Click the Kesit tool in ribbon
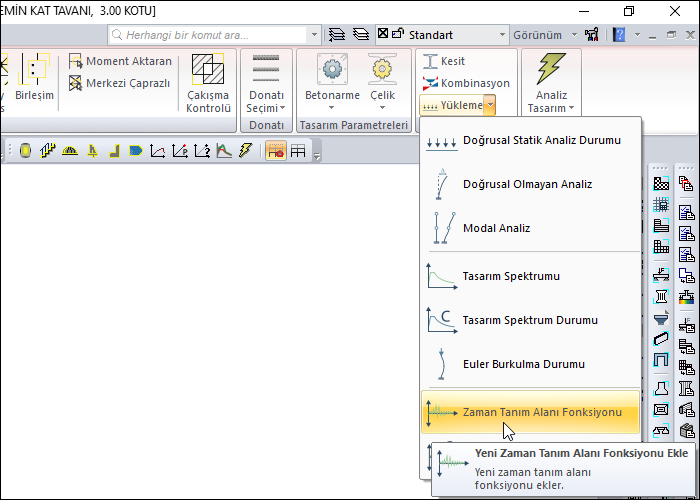 pyautogui.click(x=445, y=61)
